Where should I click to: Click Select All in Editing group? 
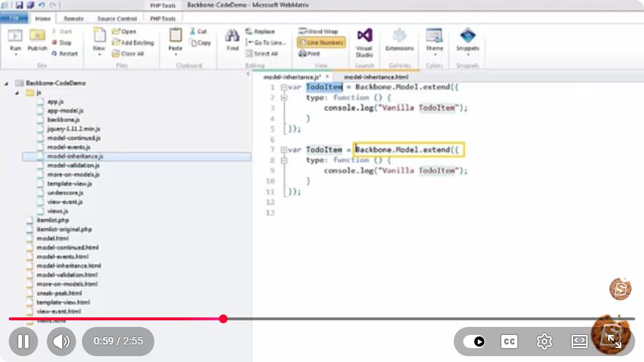(x=262, y=54)
